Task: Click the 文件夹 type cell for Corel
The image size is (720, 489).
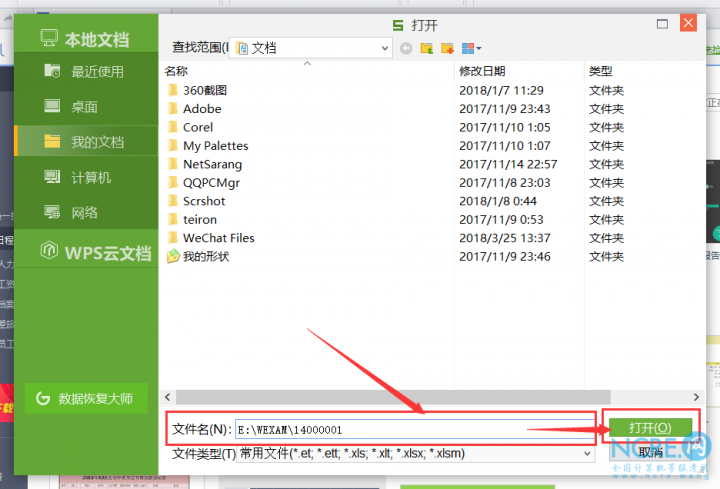Action: pos(606,127)
